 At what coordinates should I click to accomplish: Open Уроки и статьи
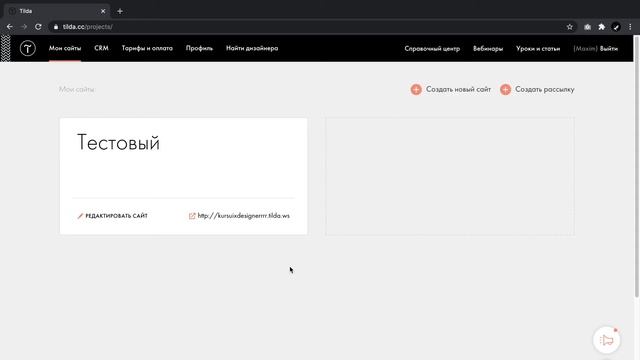point(538,49)
